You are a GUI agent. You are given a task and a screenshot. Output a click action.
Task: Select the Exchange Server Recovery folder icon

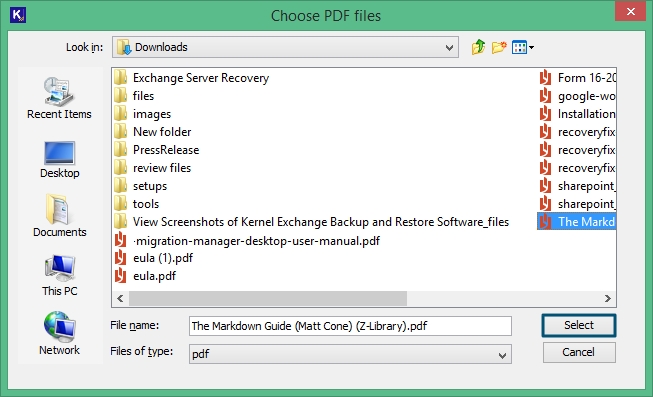point(121,77)
